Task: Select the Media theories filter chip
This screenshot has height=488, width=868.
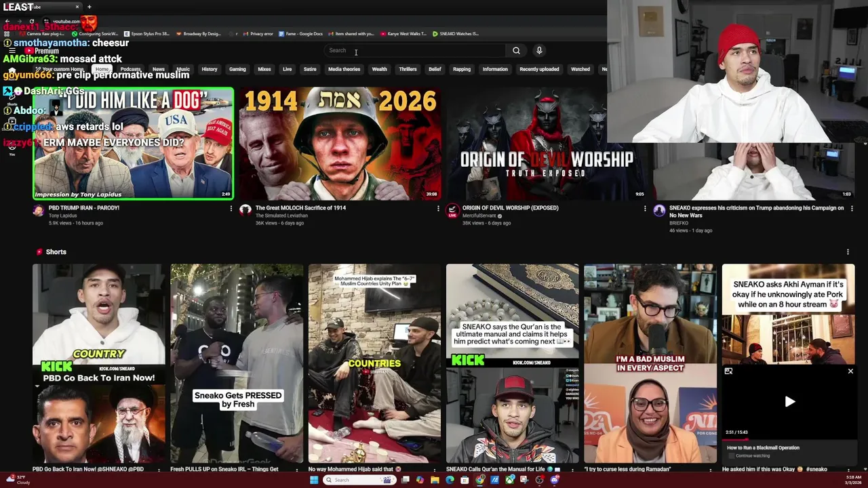Action: pyautogui.click(x=344, y=69)
